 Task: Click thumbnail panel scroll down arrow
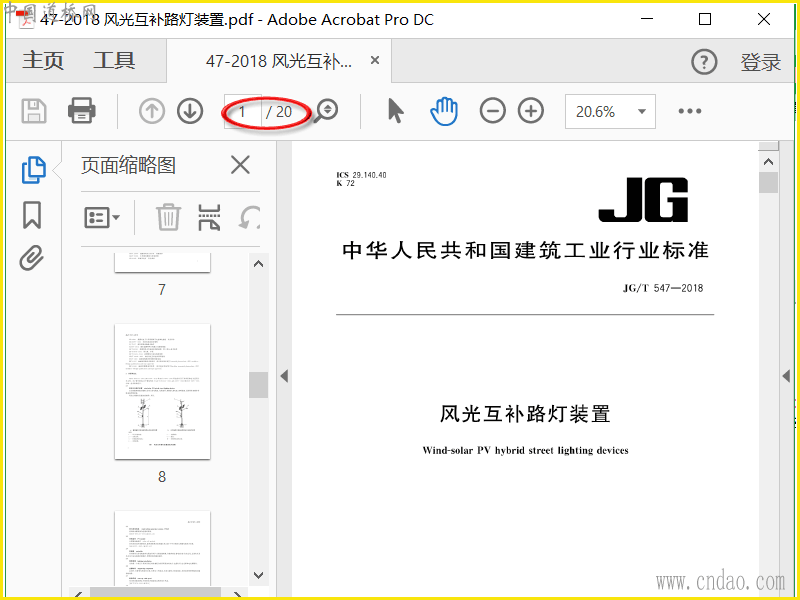coord(259,575)
